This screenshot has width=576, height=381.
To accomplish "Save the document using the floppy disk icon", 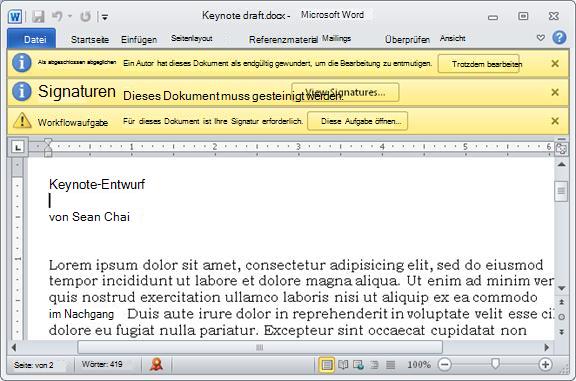I will pos(38,17).
